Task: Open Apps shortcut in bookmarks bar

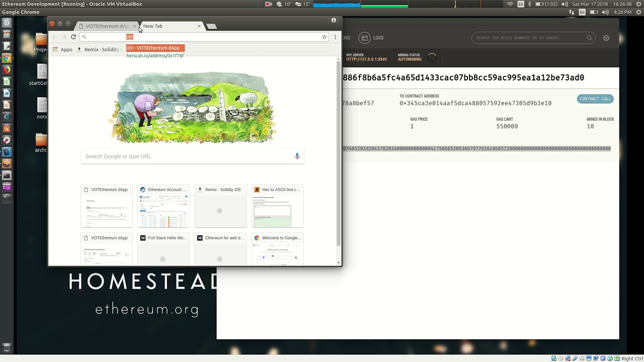Action: 63,49
